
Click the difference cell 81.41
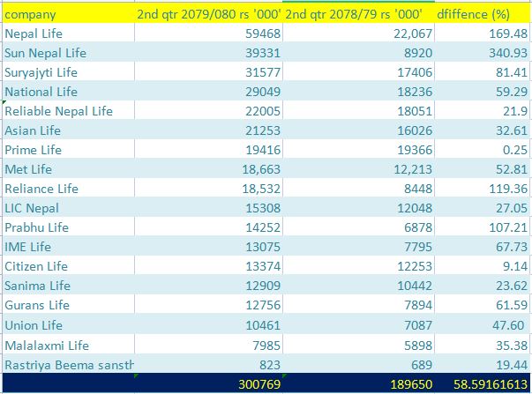(x=482, y=72)
